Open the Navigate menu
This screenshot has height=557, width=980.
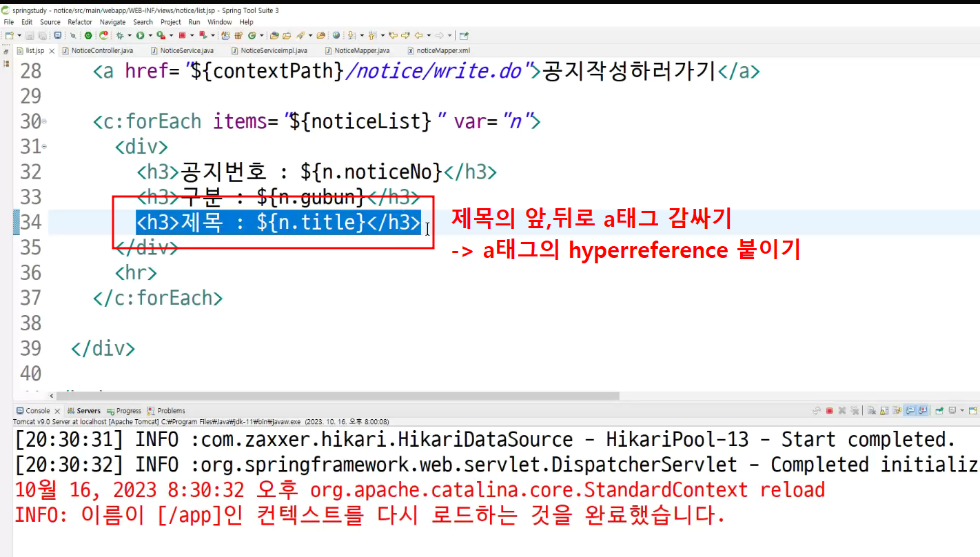coord(113,22)
